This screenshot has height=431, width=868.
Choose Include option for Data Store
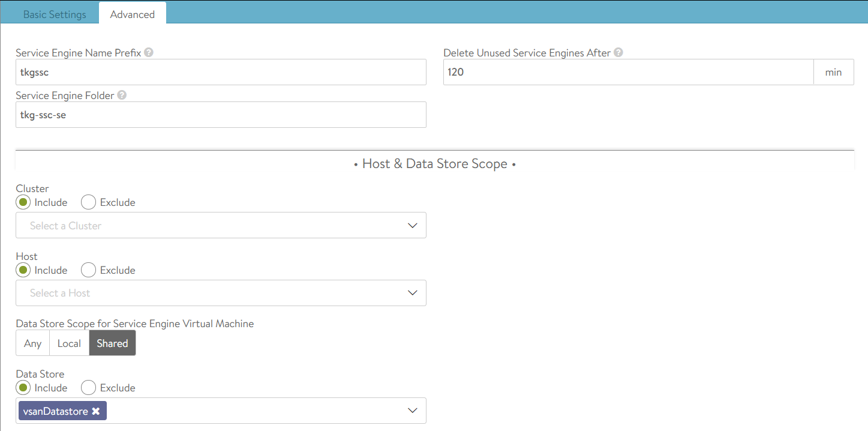(24, 388)
